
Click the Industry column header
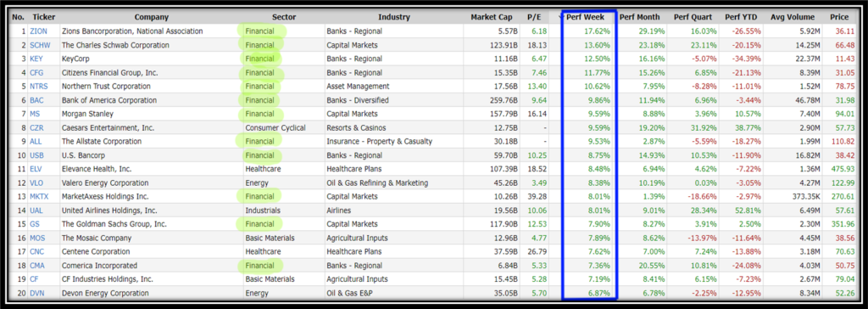(x=394, y=17)
